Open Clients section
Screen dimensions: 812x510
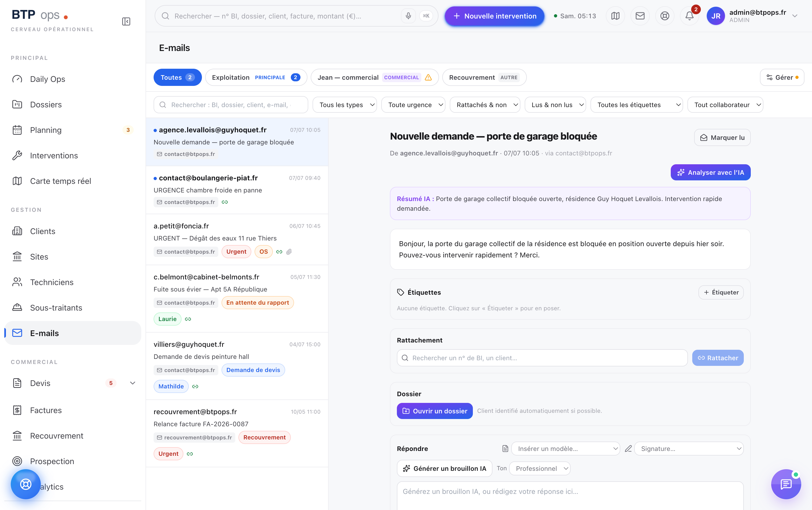[73, 231]
